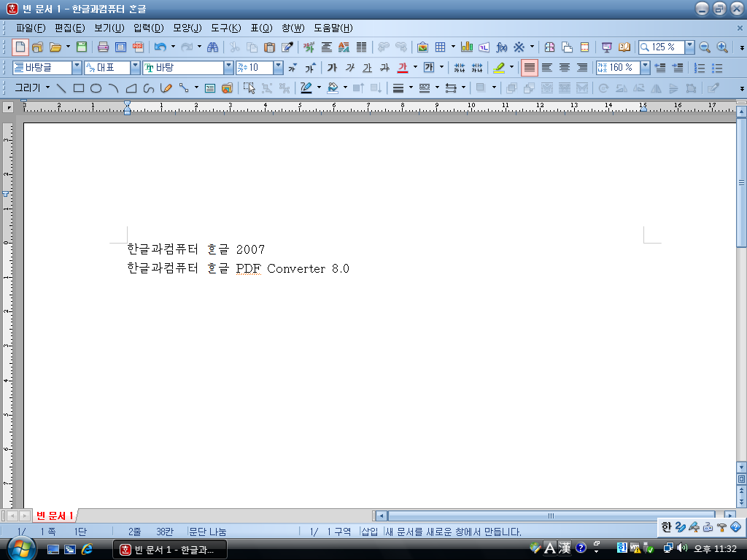Click the horizontal scrollbar thumb

click(551, 516)
